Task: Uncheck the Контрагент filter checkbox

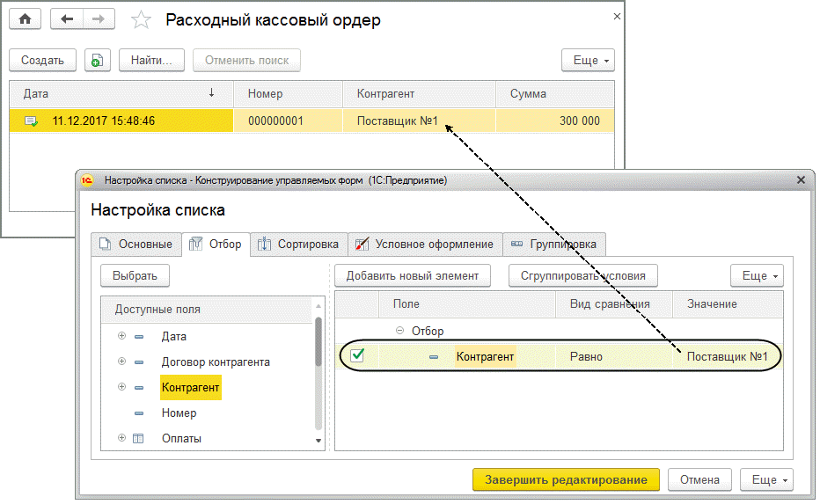Action: point(358,355)
